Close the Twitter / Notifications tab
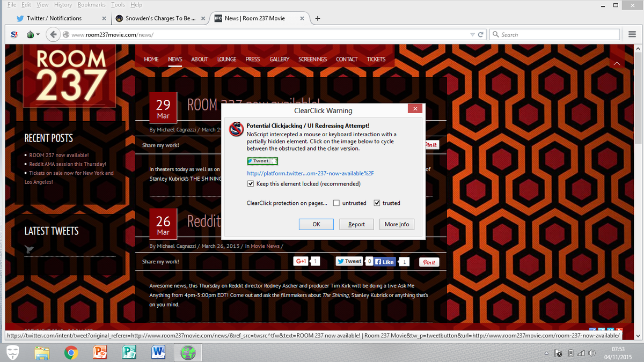This screenshot has height=362, width=644. point(104,18)
